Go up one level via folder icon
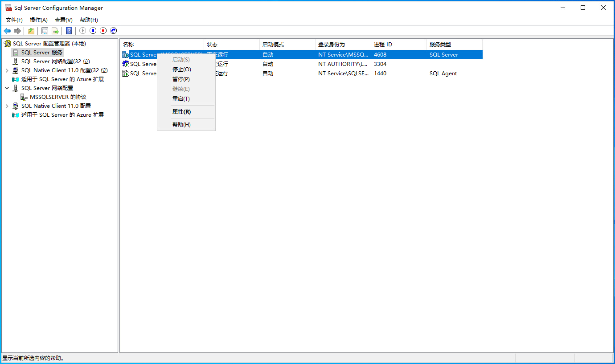Viewport: 615px width, 364px height. click(x=31, y=31)
